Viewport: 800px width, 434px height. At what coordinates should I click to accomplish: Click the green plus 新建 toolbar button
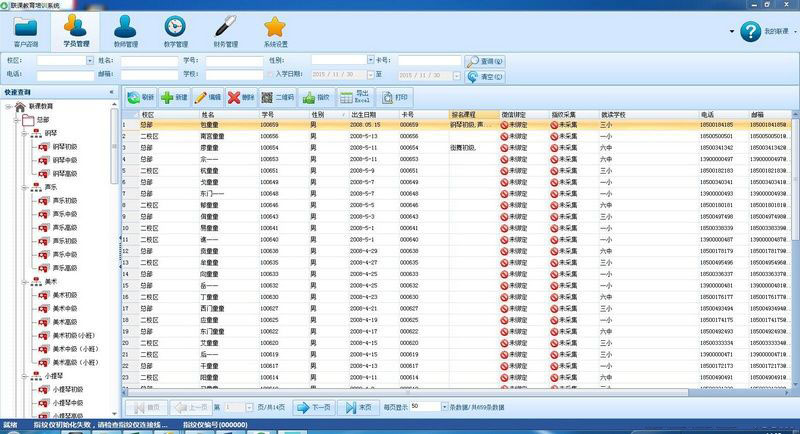pos(174,97)
